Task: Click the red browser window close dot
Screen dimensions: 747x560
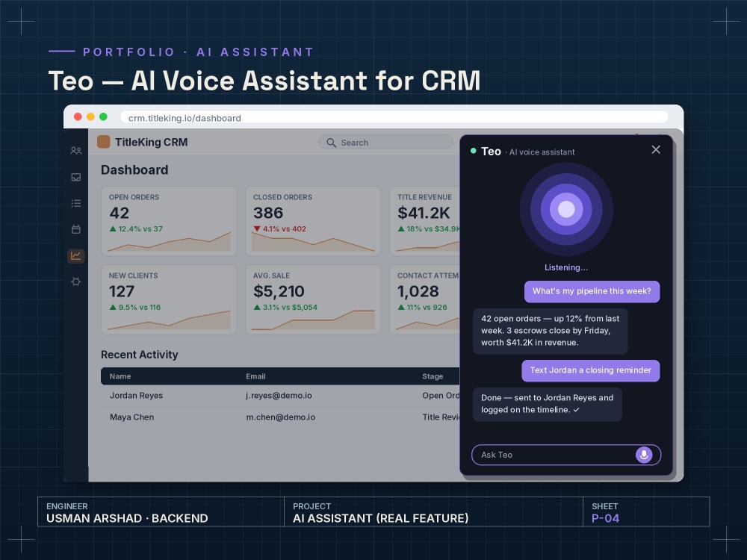Action: 78,117
